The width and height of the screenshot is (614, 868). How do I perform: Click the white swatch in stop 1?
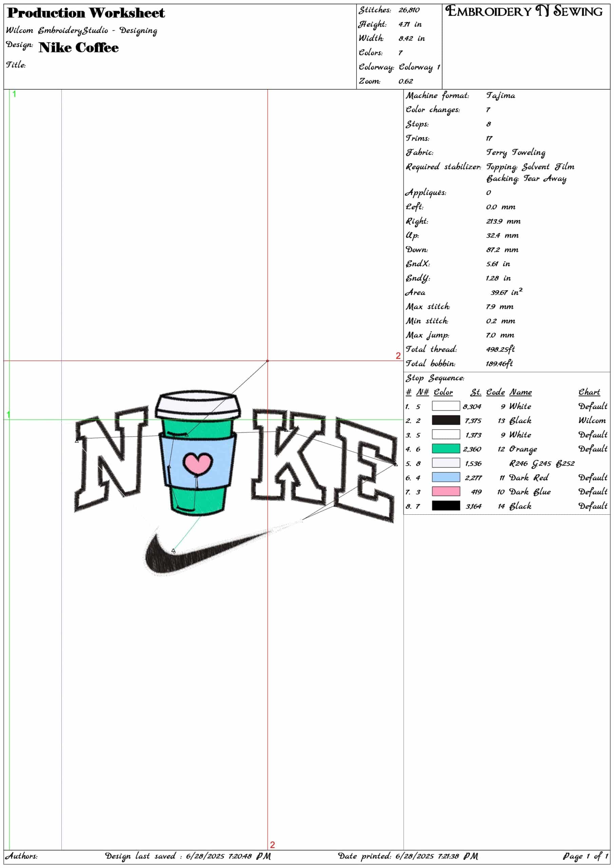click(x=446, y=406)
